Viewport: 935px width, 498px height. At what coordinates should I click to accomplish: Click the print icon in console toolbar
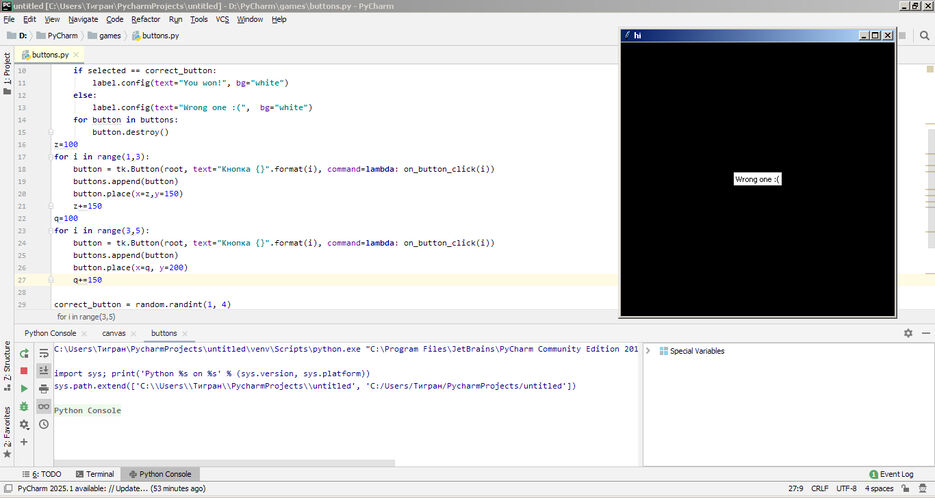click(x=44, y=389)
